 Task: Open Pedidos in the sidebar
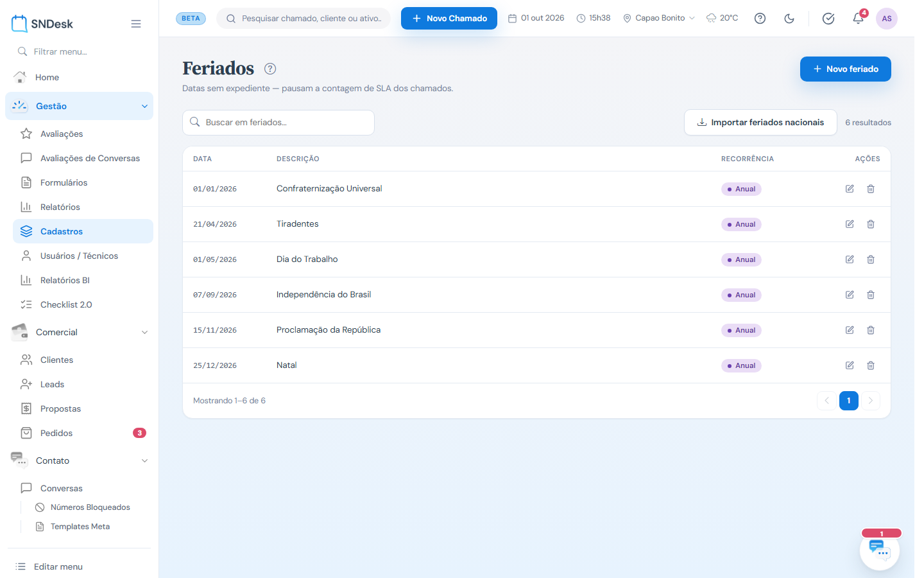83,433
